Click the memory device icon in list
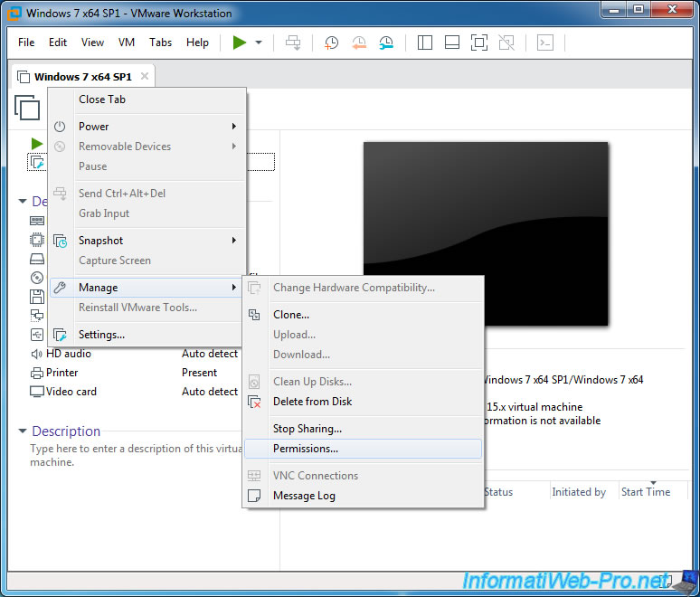This screenshot has height=597, width=700. click(x=36, y=221)
